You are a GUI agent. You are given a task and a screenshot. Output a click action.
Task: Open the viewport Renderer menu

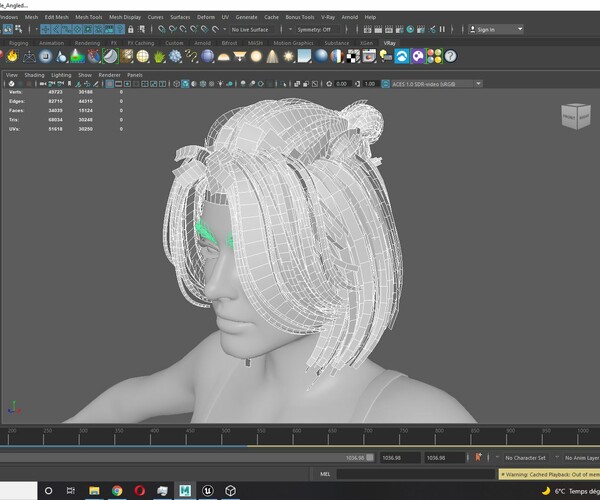(x=109, y=75)
